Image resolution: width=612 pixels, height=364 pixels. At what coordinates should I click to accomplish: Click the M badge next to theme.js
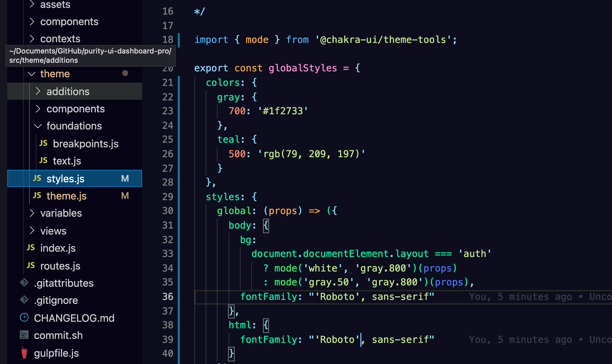click(x=125, y=196)
